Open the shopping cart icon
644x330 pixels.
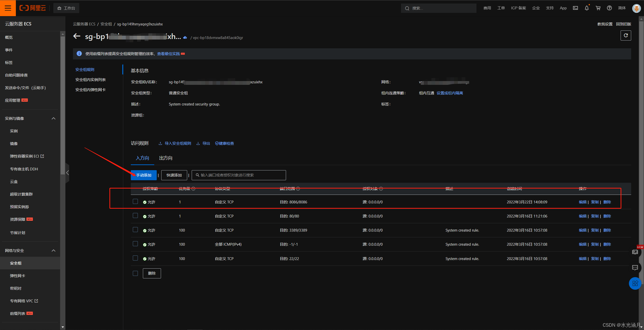[598, 8]
